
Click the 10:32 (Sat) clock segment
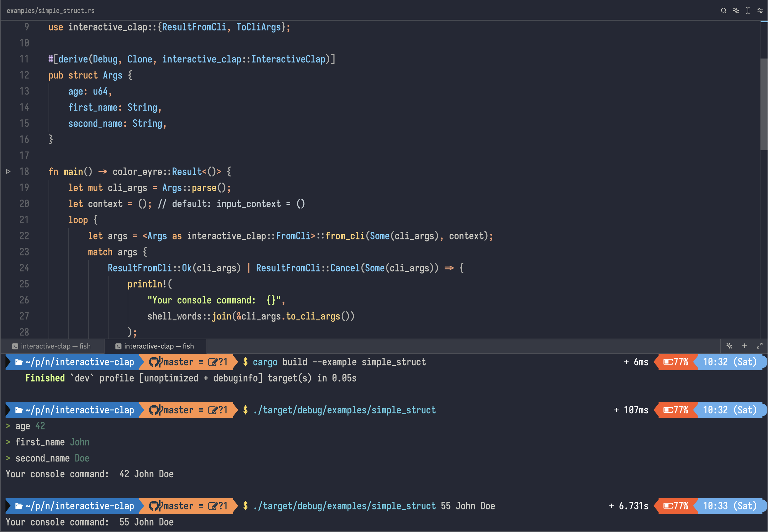coord(729,362)
